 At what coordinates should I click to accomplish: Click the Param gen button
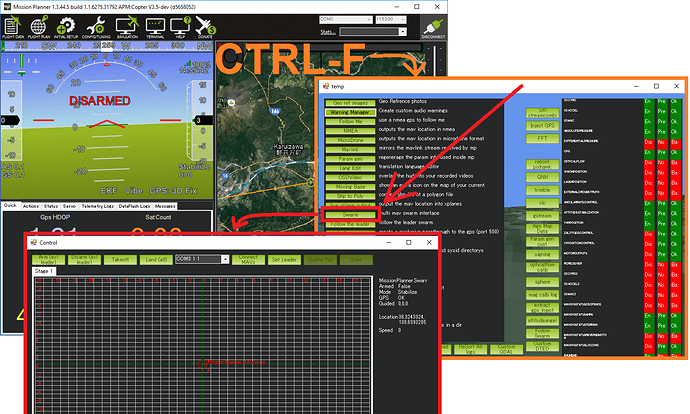click(x=350, y=159)
